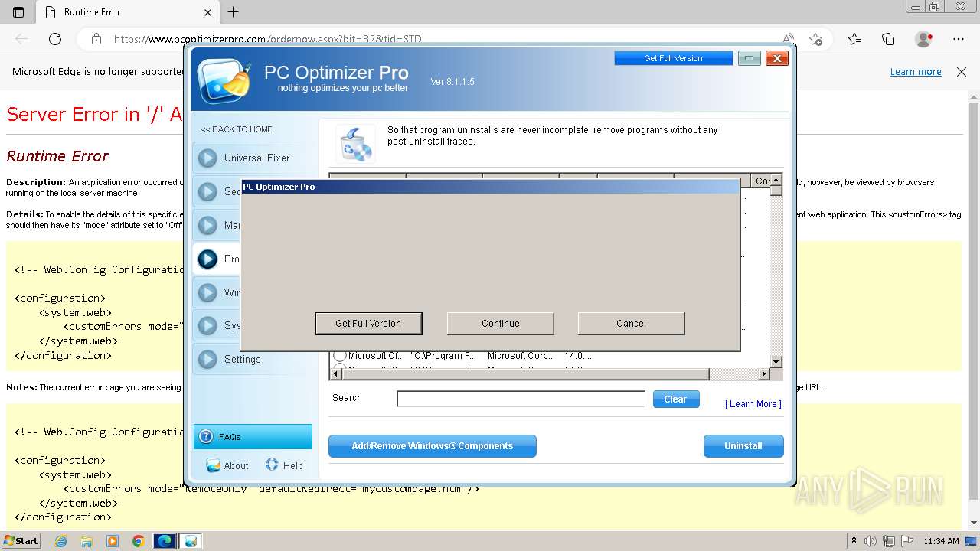980x551 pixels.
Task: Click the PC Optimizer Pro logo icon
Action: [224, 80]
